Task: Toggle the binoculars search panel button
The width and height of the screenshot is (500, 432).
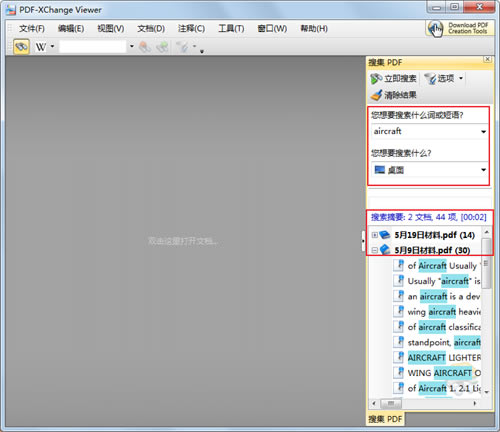Action: click(21, 47)
